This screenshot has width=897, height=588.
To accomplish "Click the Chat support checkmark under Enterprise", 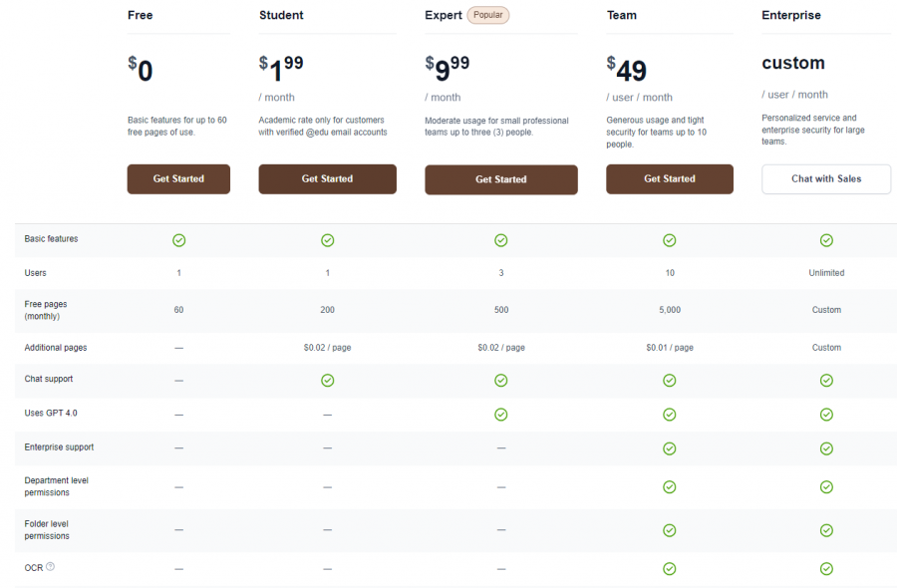I will 826,380.
